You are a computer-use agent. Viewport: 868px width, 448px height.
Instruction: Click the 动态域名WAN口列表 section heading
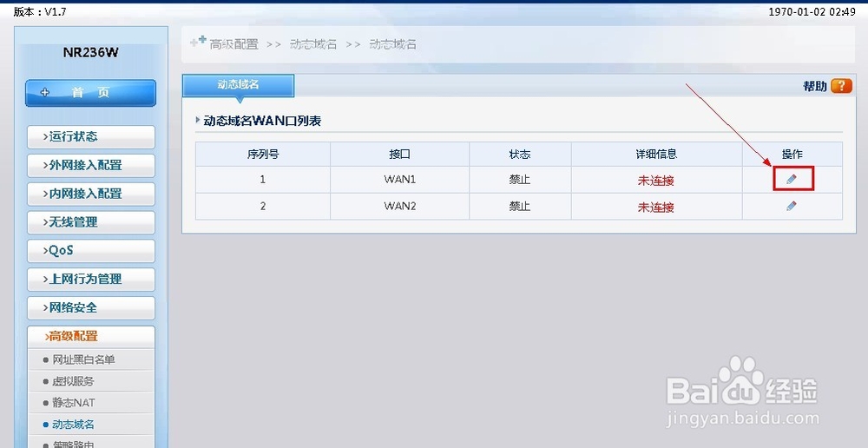262,121
